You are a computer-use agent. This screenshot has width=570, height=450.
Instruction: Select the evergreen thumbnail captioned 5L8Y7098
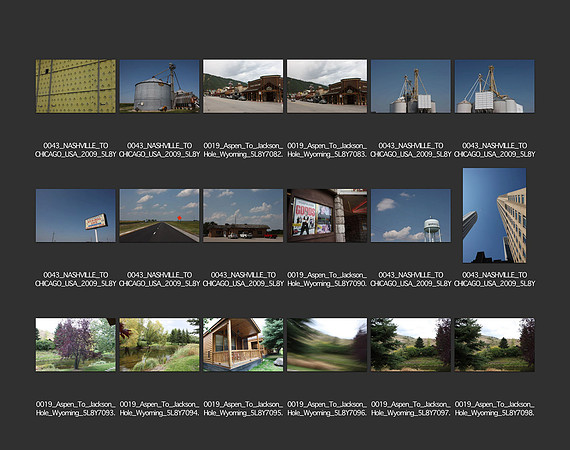point(494,345)
